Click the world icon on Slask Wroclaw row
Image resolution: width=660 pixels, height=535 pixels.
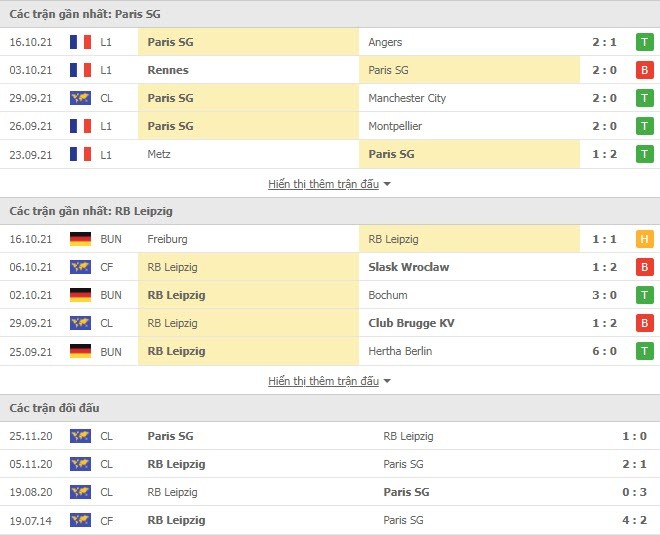tap(80, 267)
